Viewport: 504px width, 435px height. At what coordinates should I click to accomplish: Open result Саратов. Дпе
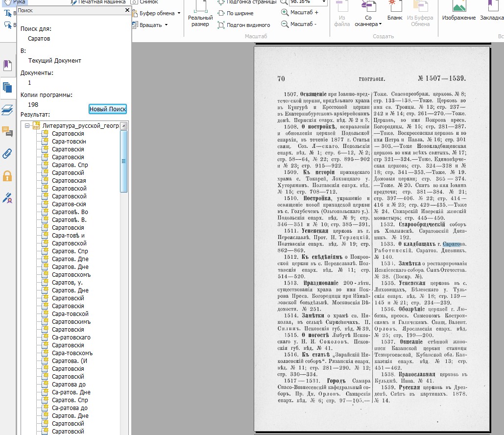[x=70, y=259]
